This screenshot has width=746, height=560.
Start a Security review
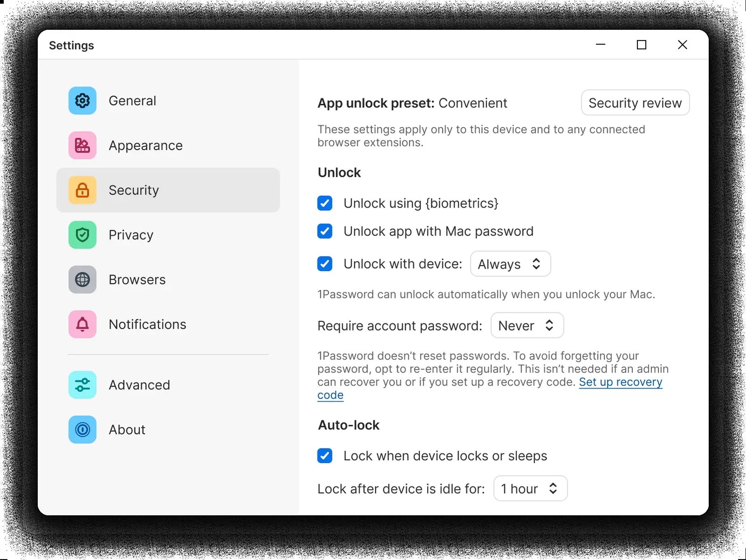pyautogui.click(x=635, y=103)
